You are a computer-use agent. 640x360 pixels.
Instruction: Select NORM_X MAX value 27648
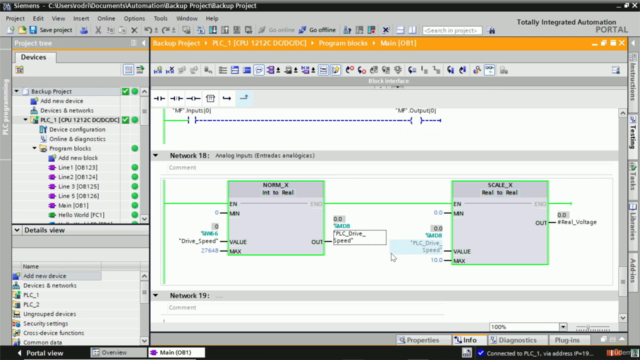[x=209, y=251]
